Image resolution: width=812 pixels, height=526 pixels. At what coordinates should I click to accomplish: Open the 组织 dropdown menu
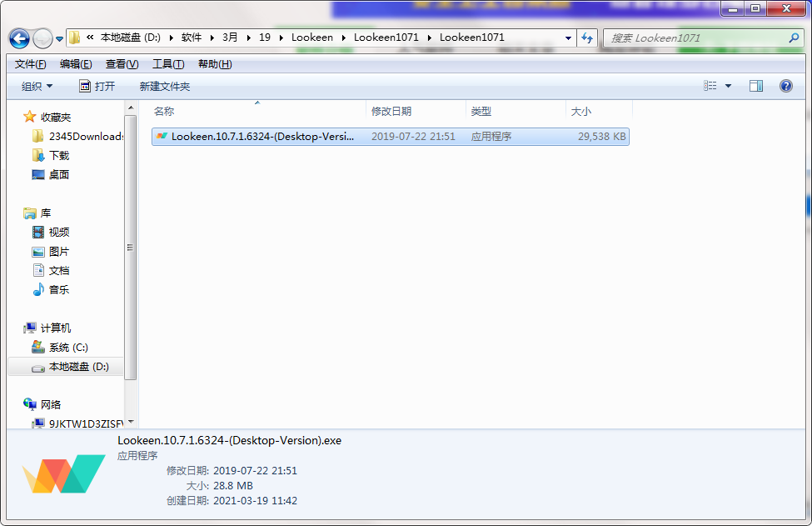(x=37, y=86)
